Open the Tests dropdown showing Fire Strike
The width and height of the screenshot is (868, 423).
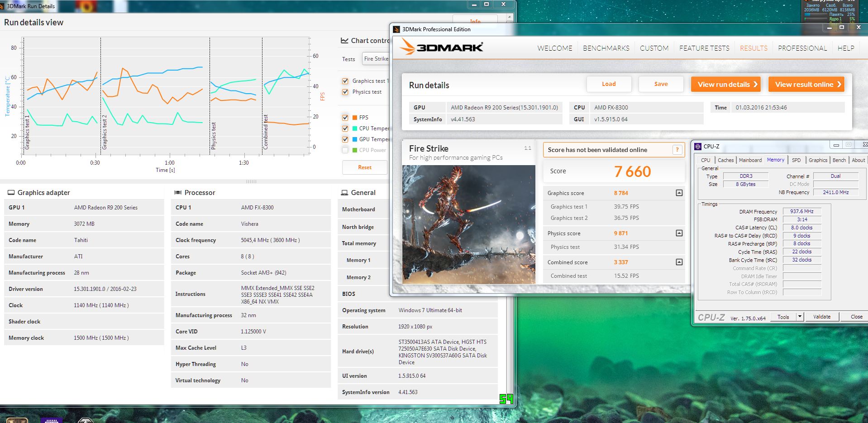coord(376,59)
